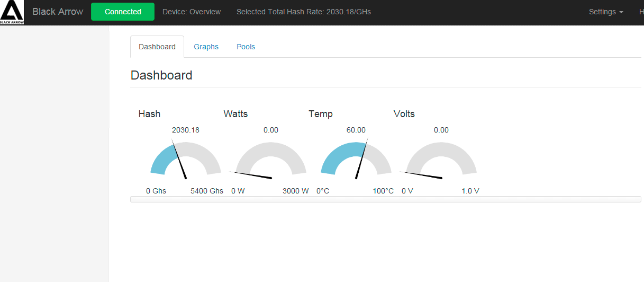The height and width of the screenshot is (282, 644).
Task: Click the Selected Total Hash Rate text
Action: pyautogui.click(x=304, y=12)
